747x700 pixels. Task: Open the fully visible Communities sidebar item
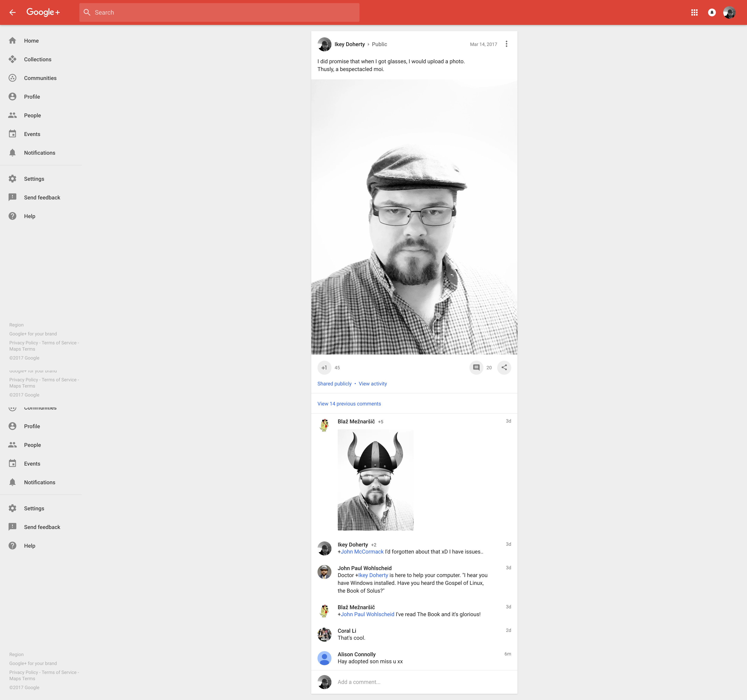click(41, 78)
